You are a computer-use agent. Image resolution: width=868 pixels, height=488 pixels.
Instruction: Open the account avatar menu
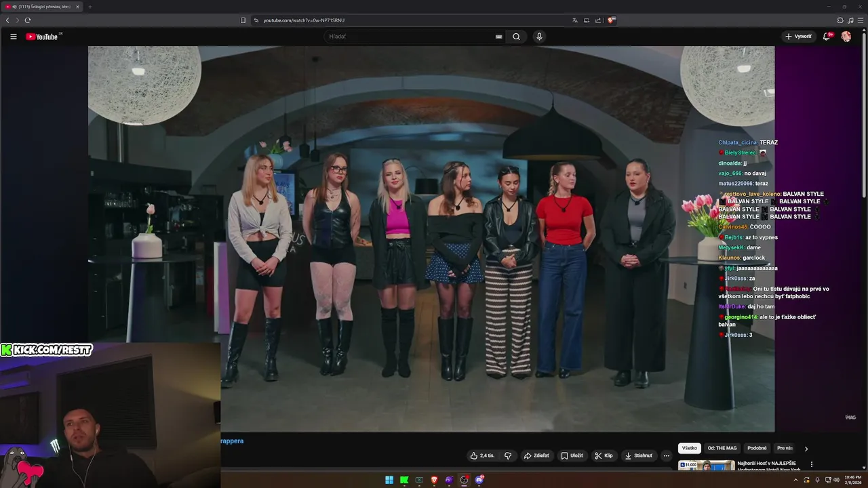point(846,37)
